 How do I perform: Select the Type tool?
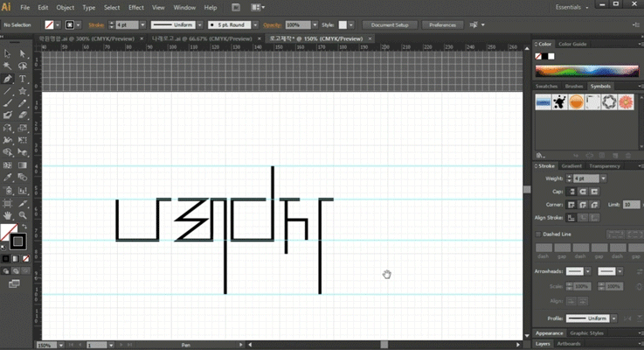[x=23, y=79]
